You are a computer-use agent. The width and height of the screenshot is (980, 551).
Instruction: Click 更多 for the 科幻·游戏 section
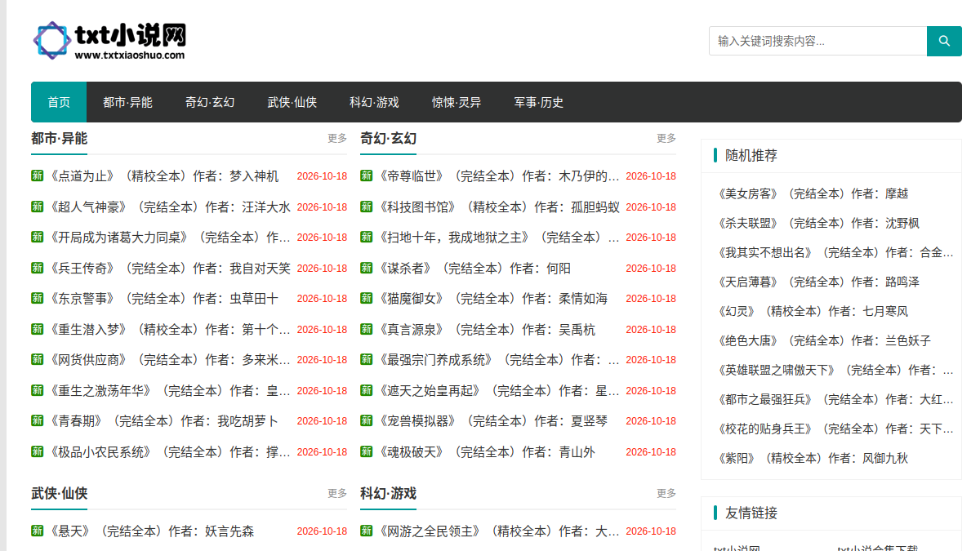tap(666, 493)
